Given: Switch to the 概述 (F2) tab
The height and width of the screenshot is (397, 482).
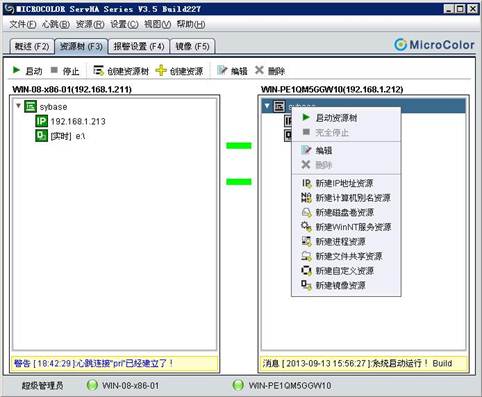Looking at the screenshot, I should (32, 46).
